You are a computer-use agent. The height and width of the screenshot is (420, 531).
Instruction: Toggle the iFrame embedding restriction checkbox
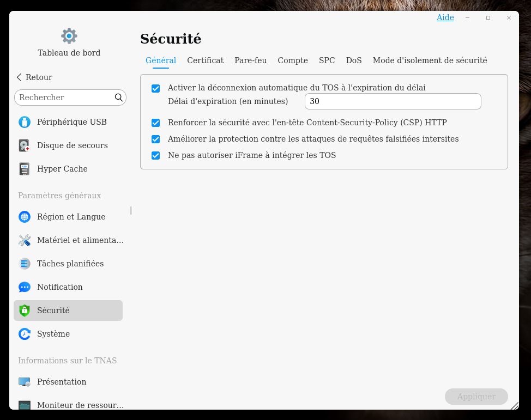tap(156, 156)
